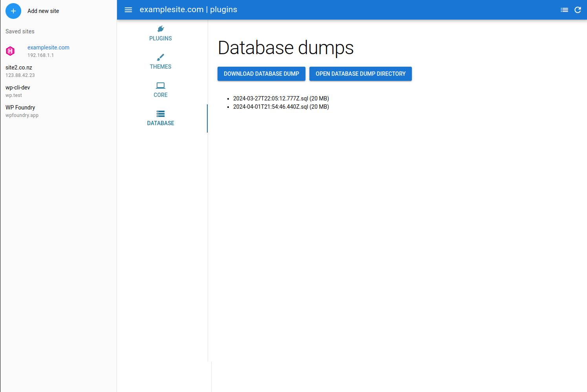The height and width of the screenshot is (392, 587).
Task: Open the examplesite.com saved site link
Action: pyautogui.click(x=48, y=47)
